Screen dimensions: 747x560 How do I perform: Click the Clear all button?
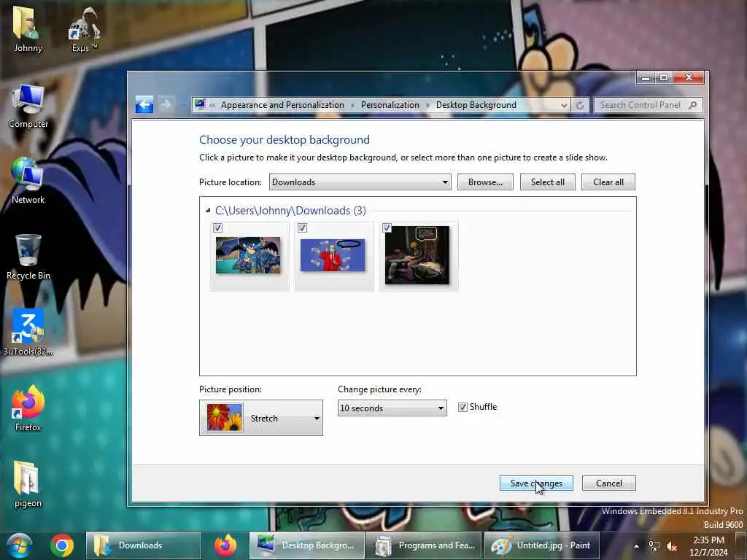pos(608,182)
